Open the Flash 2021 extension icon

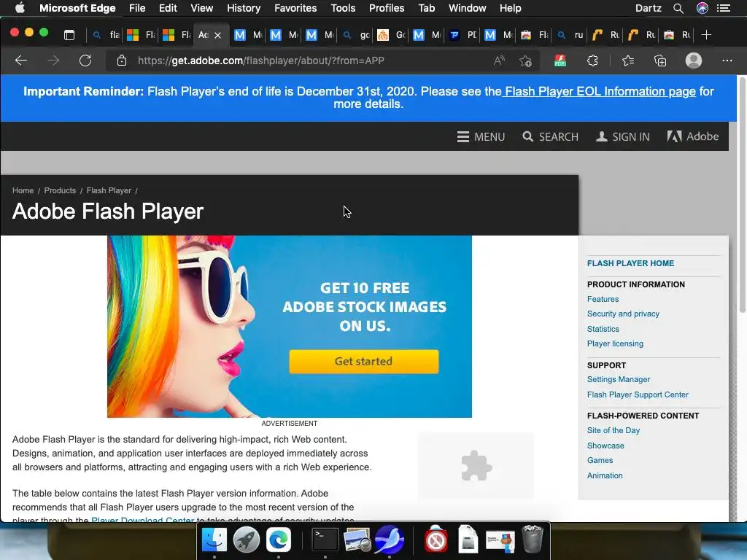point(560,61)
